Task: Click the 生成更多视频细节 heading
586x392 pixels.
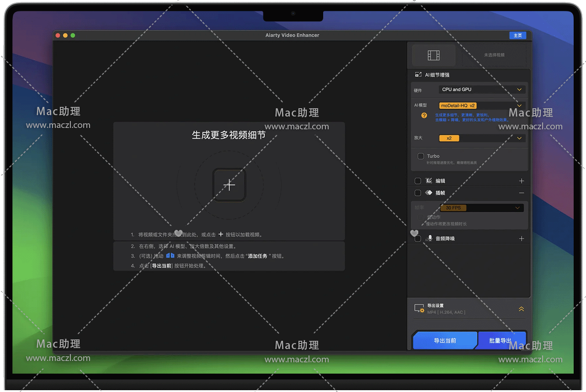Action: 229,135
